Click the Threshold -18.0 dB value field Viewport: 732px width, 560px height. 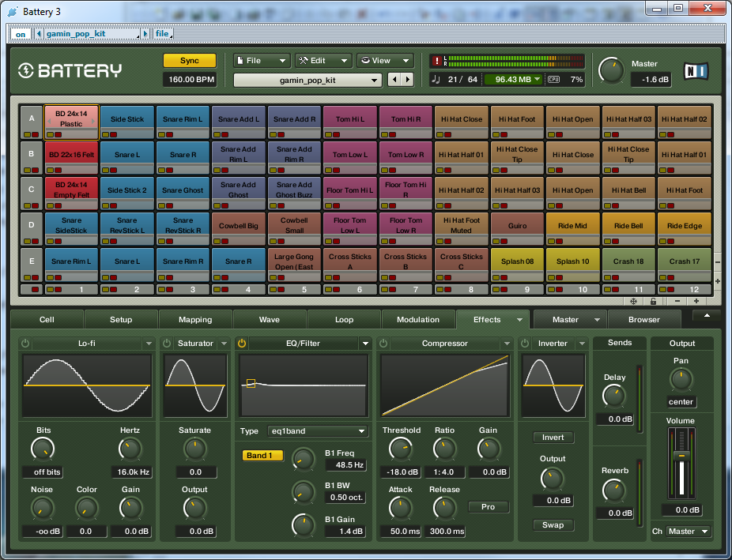coord(401,472)
